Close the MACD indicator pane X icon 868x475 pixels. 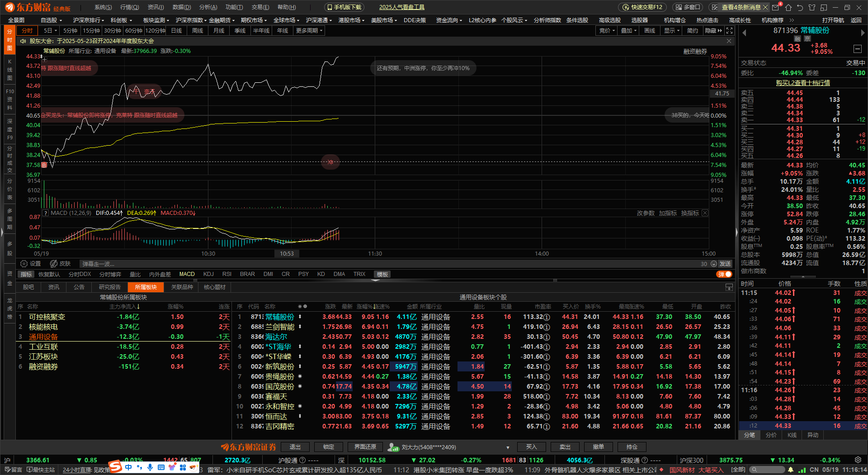(705, 213)
